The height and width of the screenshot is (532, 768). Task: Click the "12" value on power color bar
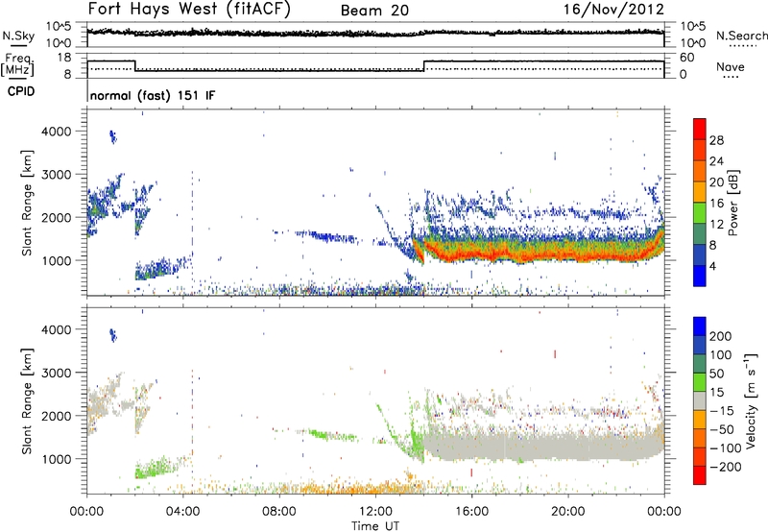click(716, 225)
